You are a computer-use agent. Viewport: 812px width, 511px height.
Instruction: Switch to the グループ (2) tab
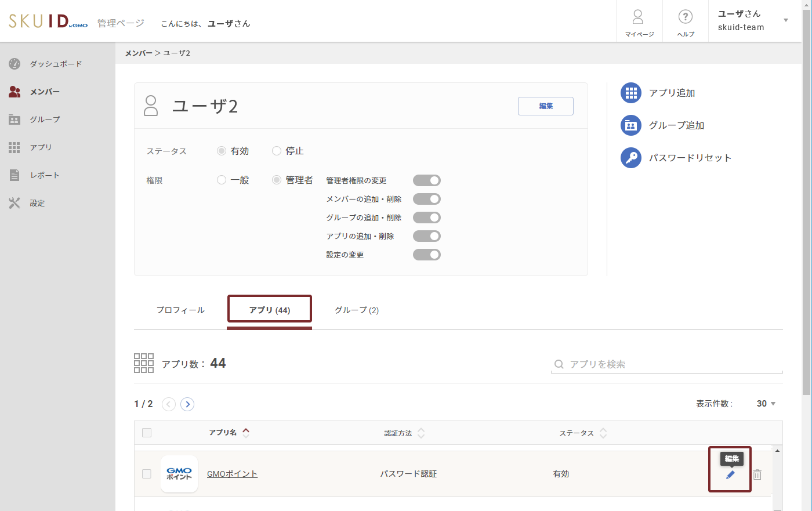point(356,310)
